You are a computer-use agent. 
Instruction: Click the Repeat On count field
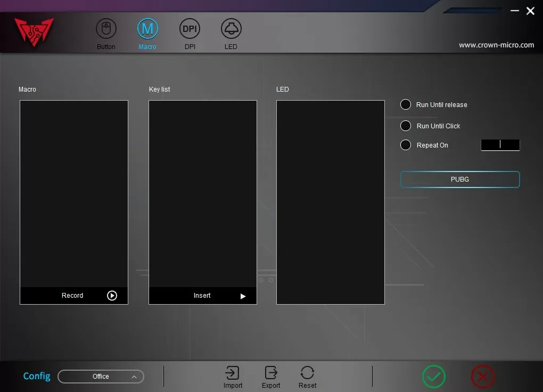[x=500, y=145]
